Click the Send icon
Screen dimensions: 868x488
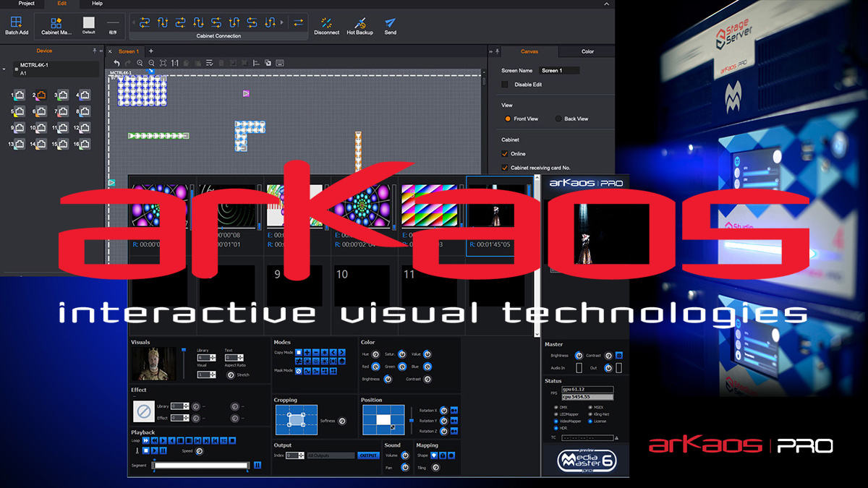pyautogui.click(x=391, y=22)
